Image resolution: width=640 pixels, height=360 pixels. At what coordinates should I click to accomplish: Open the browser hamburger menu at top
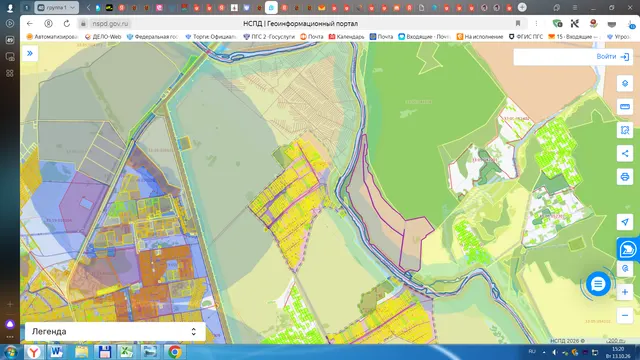575,7
